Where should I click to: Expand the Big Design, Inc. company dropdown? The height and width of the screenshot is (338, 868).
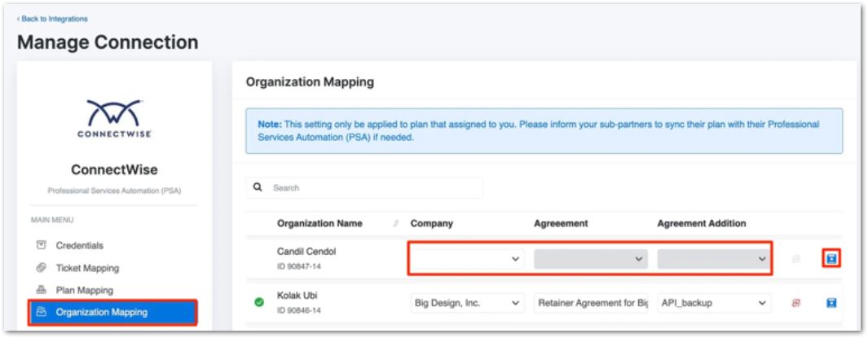pyautogui.click(x=467, y=303)
